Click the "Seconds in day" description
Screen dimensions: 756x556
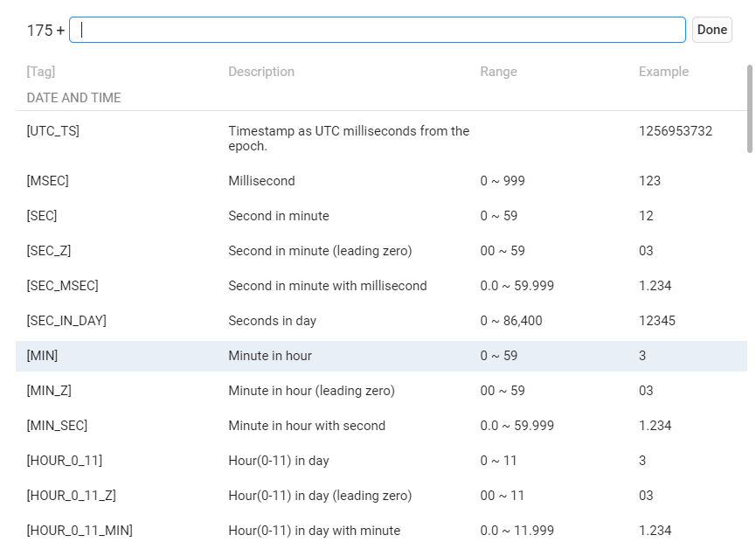click(x=273, y=321)
